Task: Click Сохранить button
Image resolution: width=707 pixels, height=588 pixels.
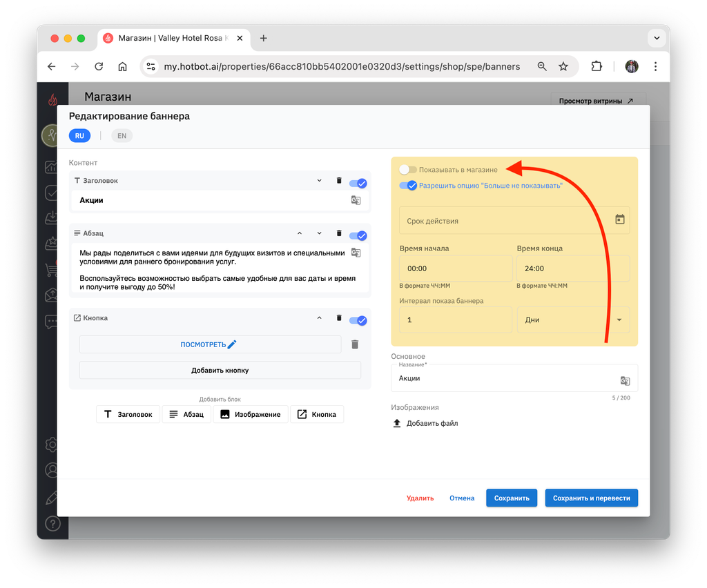Action: click(512, 498)
